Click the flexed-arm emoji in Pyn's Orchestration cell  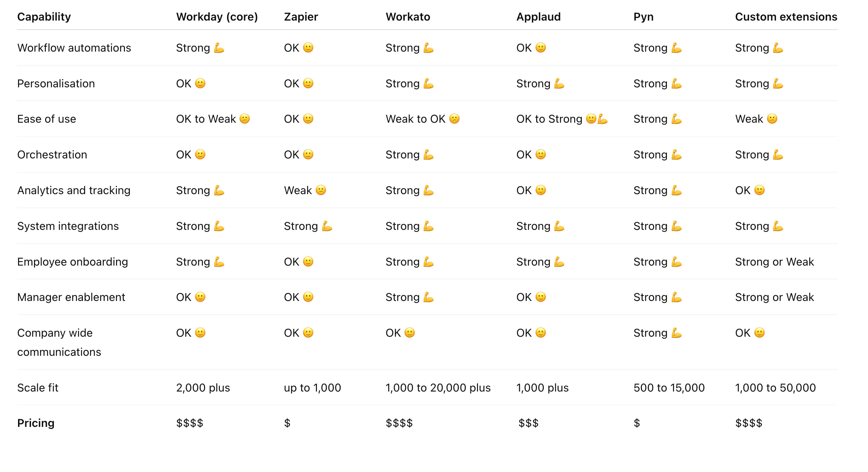point(676,155)
